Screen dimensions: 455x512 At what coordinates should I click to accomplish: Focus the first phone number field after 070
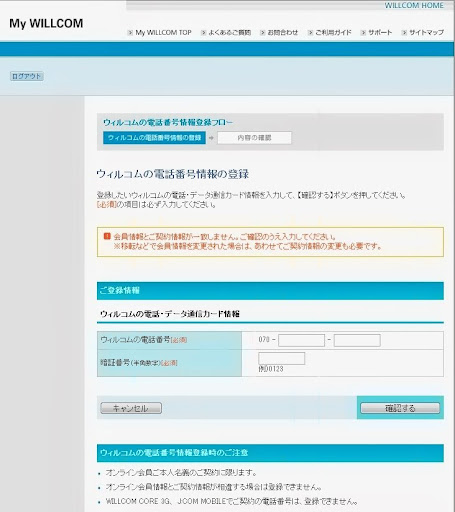coord(301,340)
